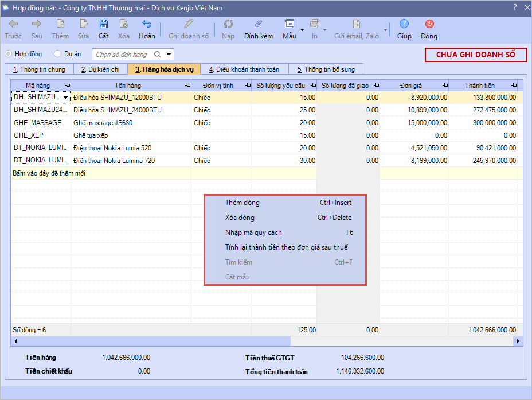Screen dimensions: 532x400
Task: Click the Chọn số đơn hàng search field
Action: (122, 55)
